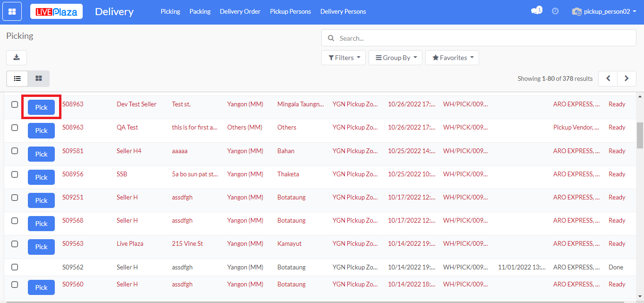Click 'Mingala Taungn...' township cell
The height and width of the screenshot is (303, 644).
point(301,104)
